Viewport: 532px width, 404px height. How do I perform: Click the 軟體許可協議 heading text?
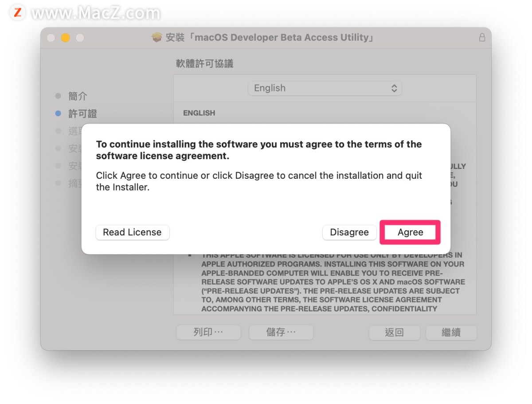[204, 64]
